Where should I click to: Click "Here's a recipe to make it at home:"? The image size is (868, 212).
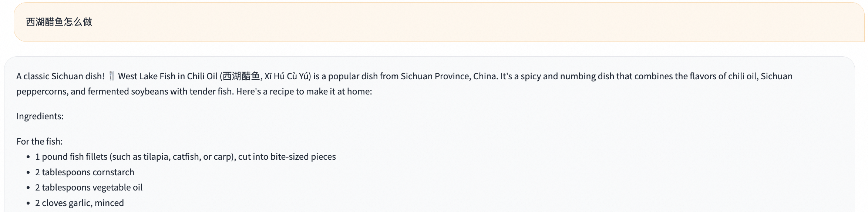click(x=304, y=92)
